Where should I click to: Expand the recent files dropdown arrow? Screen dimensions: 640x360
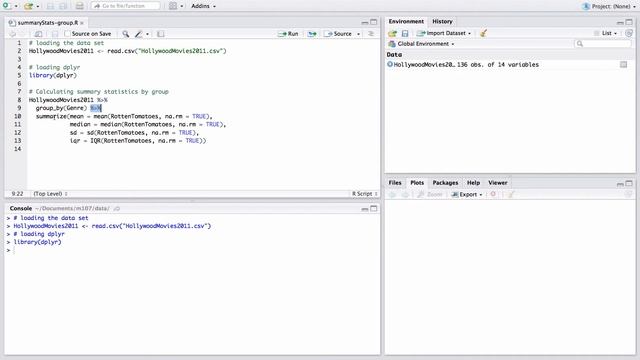pos(38,6)
